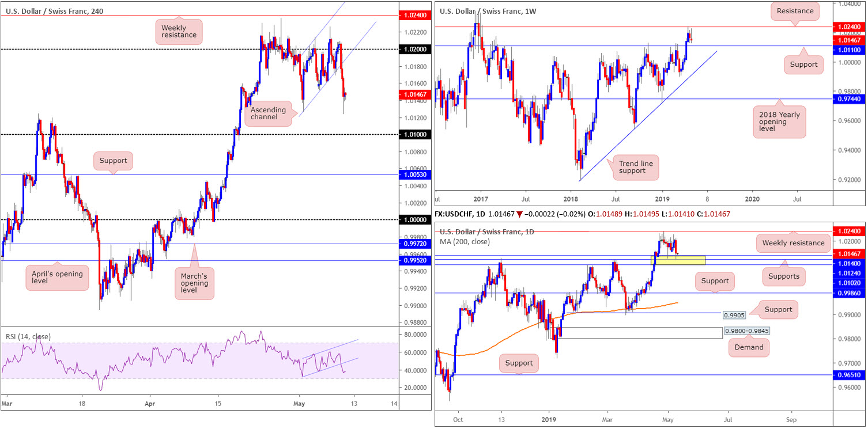Select the yellow support zone box on daily chart
The image size is (868, 429).
tap(678, 260)
